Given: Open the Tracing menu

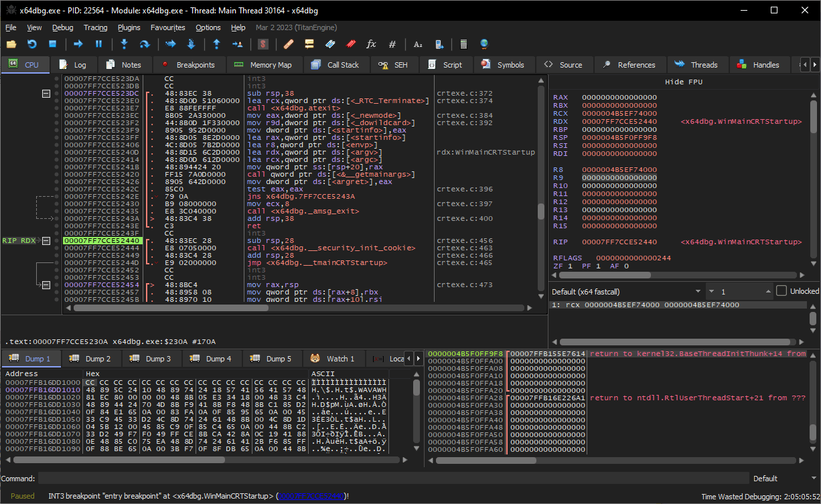Looking at the screenshot, I should [x=94, y=27].
